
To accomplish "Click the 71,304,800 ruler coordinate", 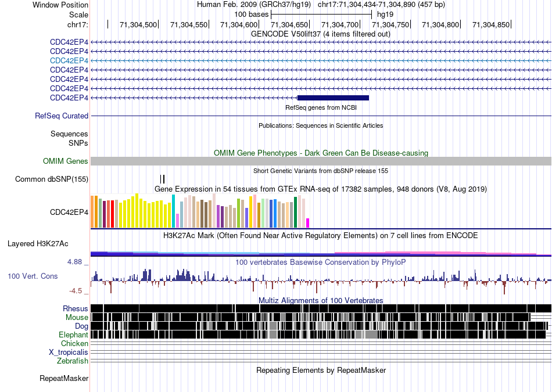I will (440, 24).
